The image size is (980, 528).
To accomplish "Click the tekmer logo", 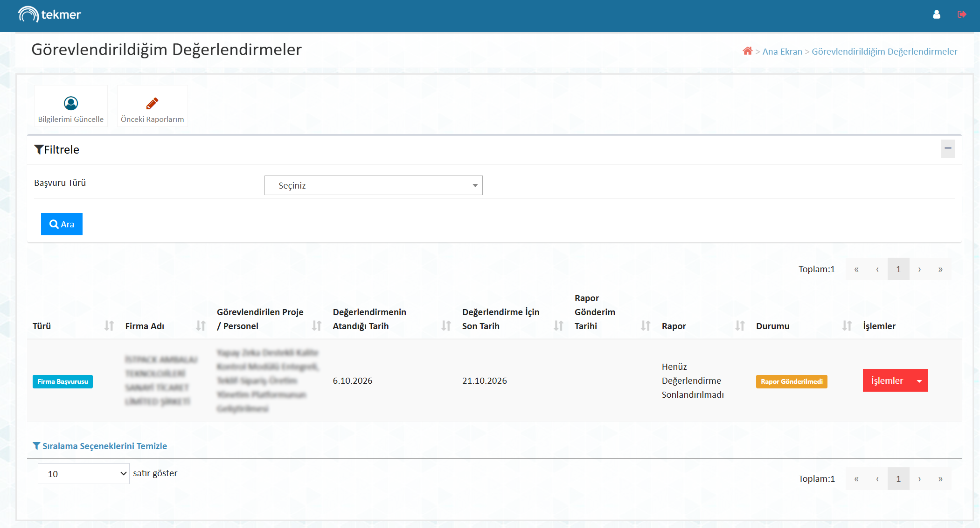I will (x=49, y=14).
